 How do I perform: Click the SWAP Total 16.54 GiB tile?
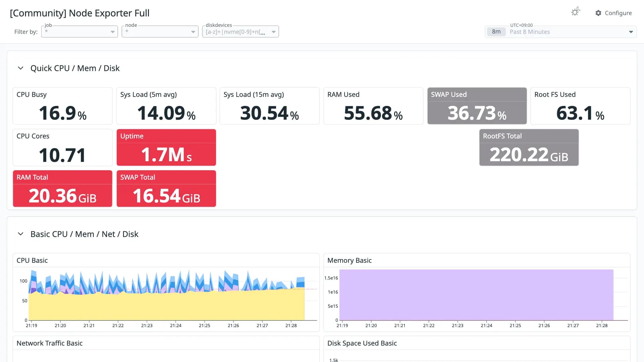pyautogui.click(x=166, y=189)
